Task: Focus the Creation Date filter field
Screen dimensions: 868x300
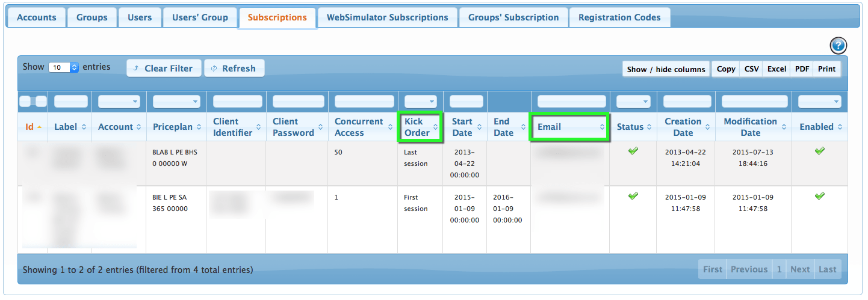Action: (x=687, y=102)
